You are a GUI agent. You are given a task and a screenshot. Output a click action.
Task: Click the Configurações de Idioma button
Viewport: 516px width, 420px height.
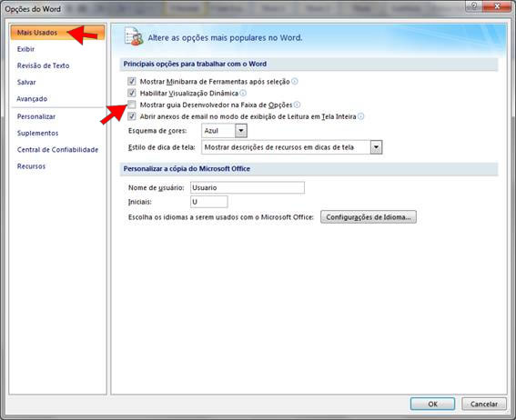369,217
